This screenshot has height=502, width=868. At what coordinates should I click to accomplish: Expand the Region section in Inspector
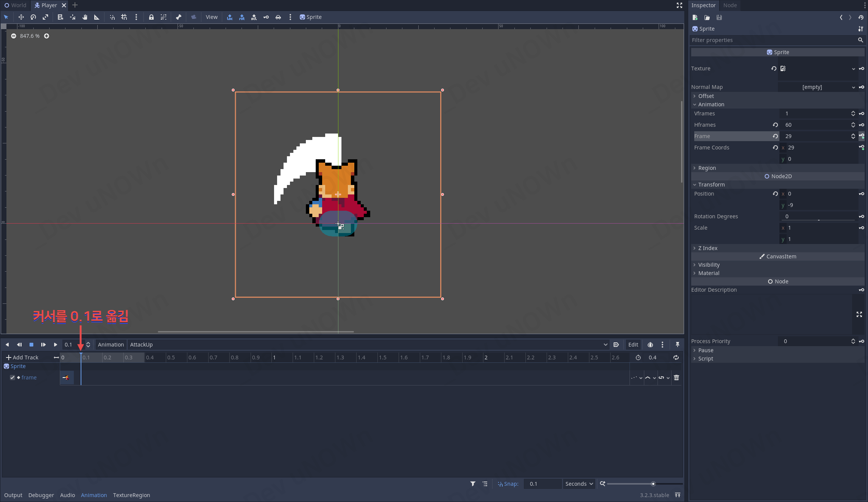point(707,168)
